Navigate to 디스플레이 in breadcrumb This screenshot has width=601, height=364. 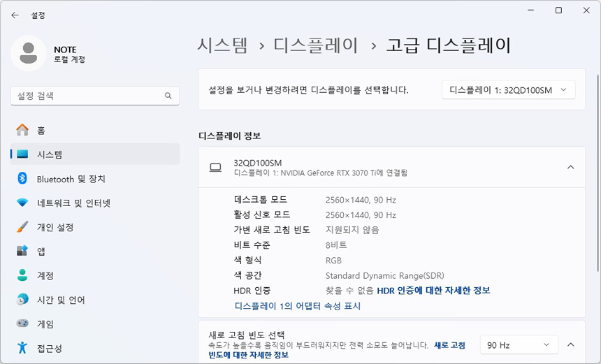point(316,45)
